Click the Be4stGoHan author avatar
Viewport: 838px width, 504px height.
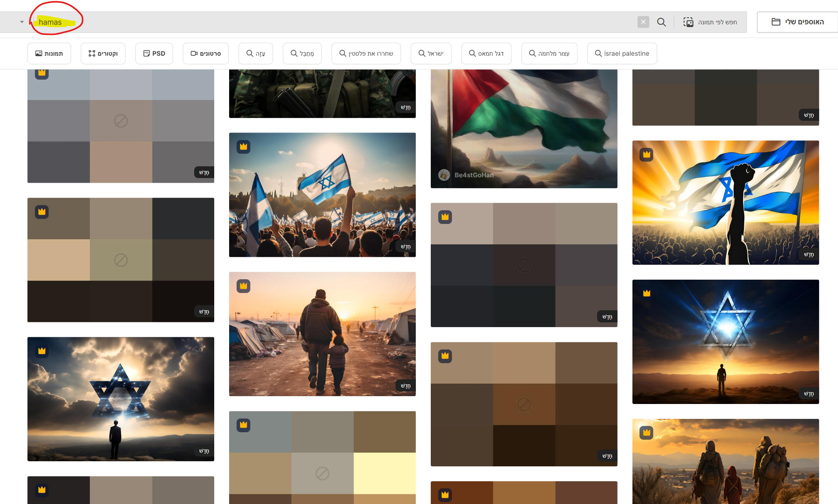[444, 175]
